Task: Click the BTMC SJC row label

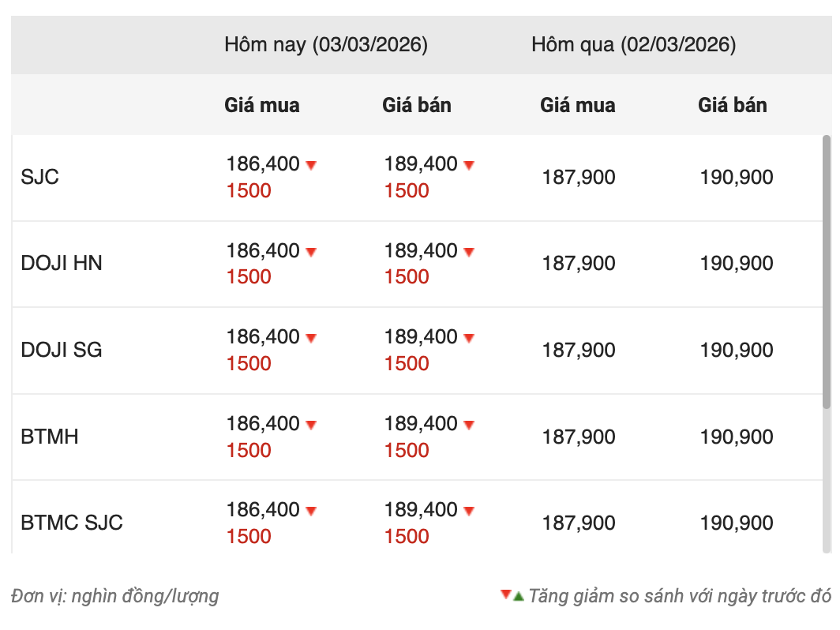Action: coord(72,523)
